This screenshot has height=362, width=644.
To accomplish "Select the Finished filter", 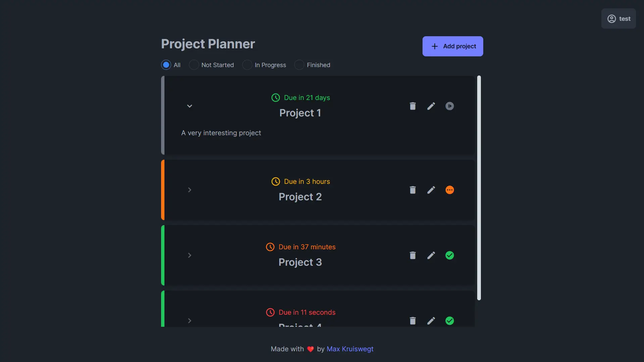I will click(299, 65).
